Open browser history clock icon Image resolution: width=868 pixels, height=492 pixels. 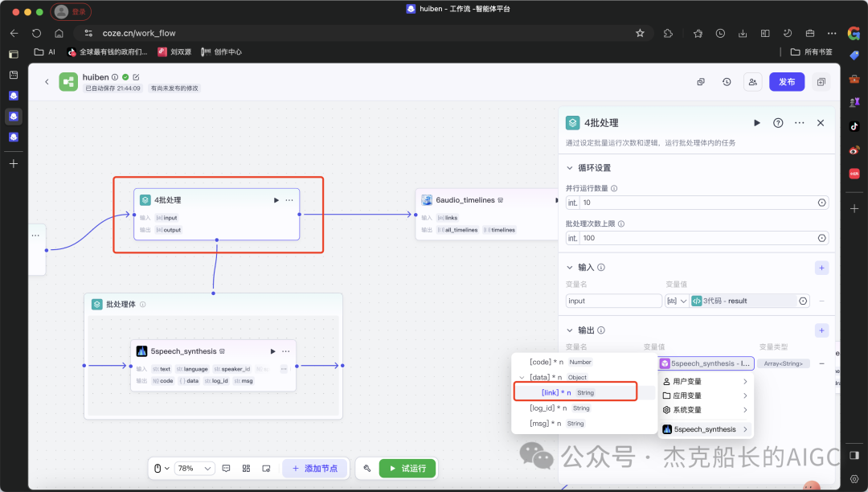tap(720, 33)
